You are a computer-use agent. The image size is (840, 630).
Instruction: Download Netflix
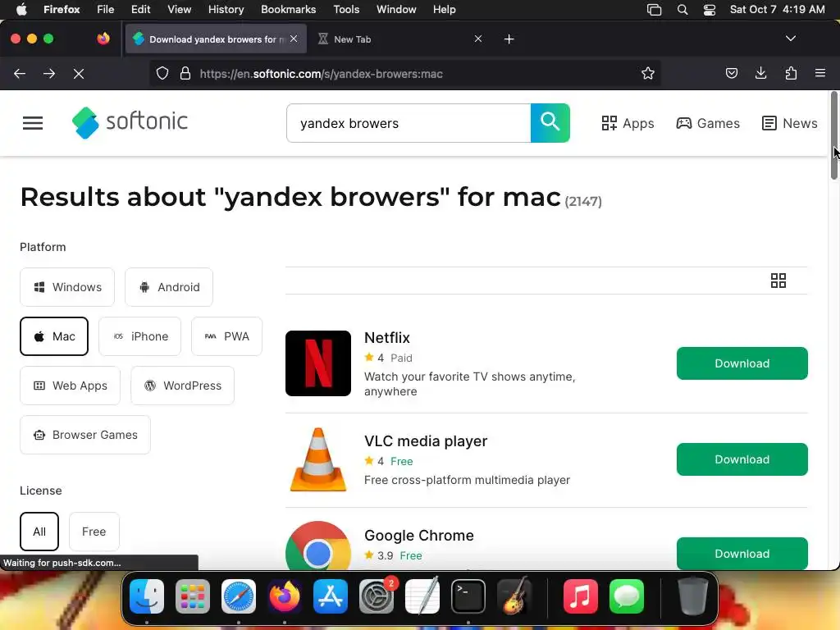pos(742,363)
